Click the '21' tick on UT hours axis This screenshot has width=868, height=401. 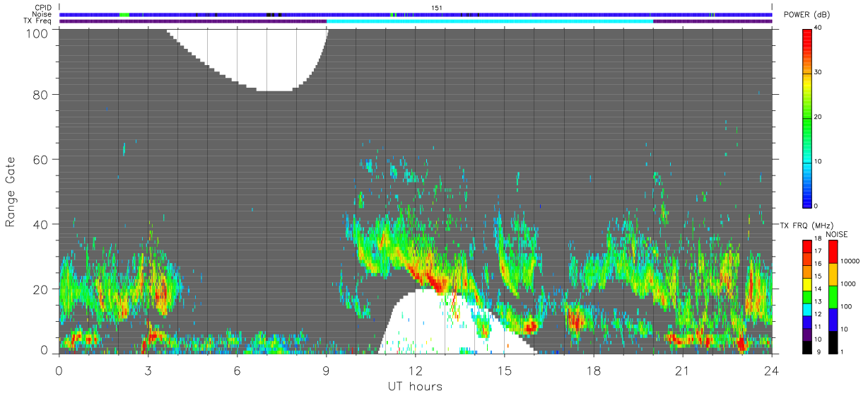683,371
